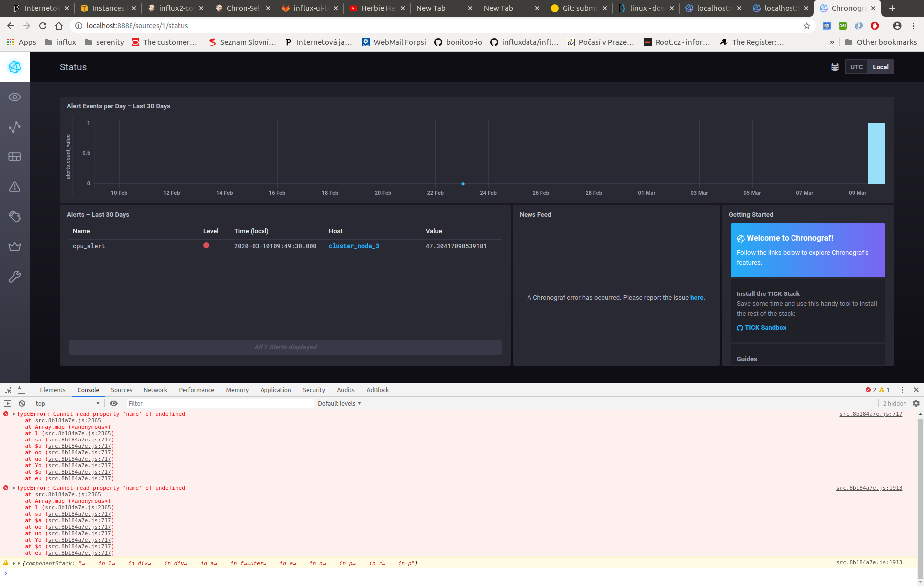Select the Data Explorer graph icon
The height and width of the screenshot is (586, 924).
click(15, 127)
